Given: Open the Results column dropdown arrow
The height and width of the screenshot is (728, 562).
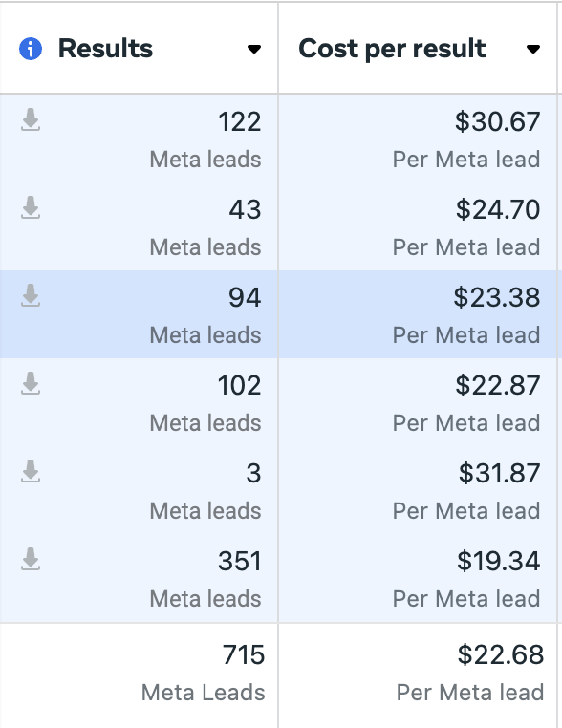Looking at the screenshot, I should 254,49.
